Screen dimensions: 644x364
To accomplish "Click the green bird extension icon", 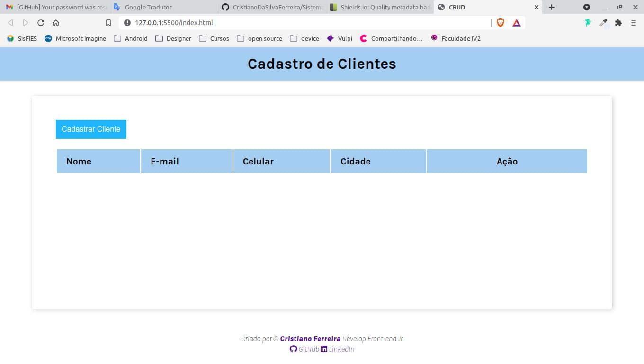I will point(588,23).
